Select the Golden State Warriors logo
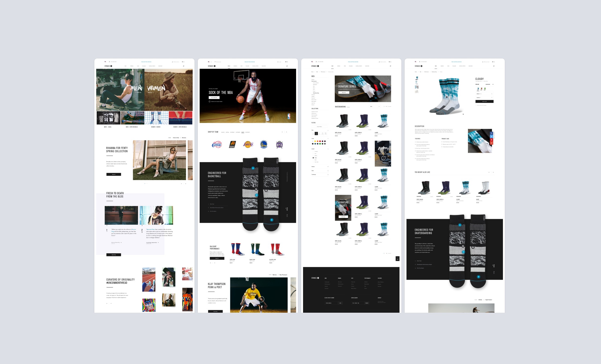This screenshot has height=364, width=601. tap(264, 144)
